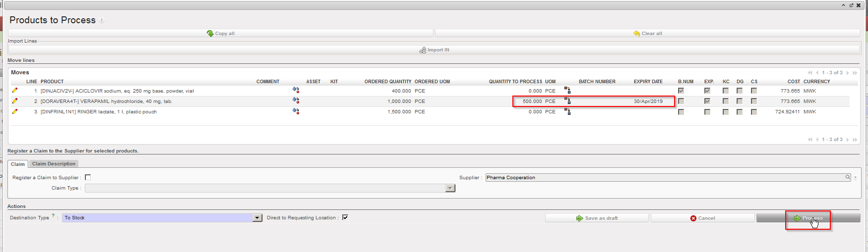The height and width of the screenshot is (252, 868).
Task: Open change product icon for VERAPAMIL row
Action: pos(296,101)
